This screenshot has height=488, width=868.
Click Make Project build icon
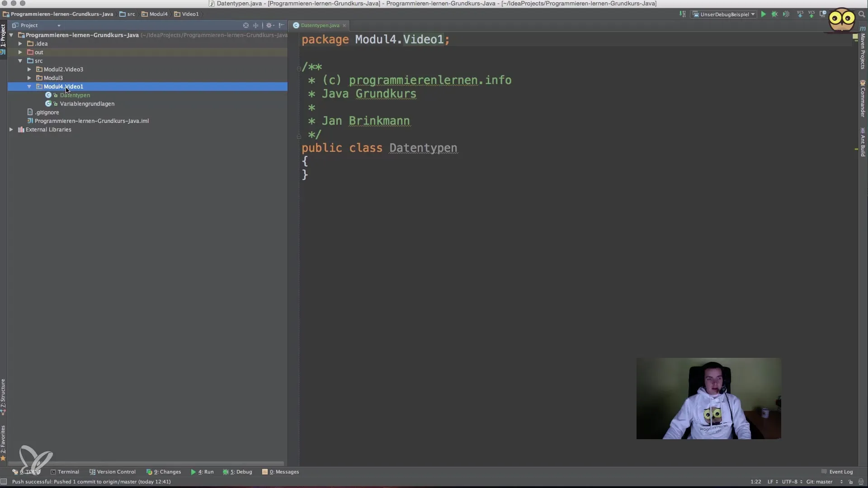[683, 14]
